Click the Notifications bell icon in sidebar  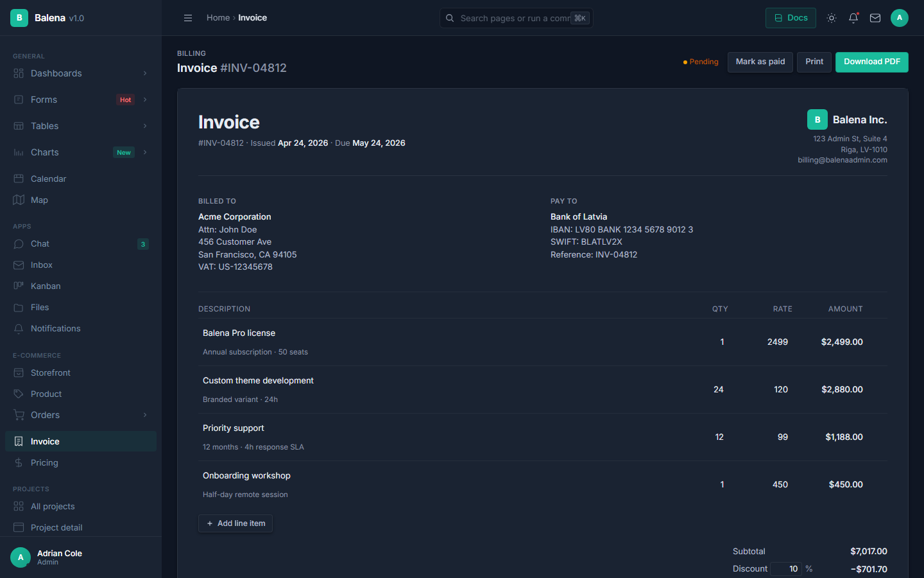coord(19,328)
